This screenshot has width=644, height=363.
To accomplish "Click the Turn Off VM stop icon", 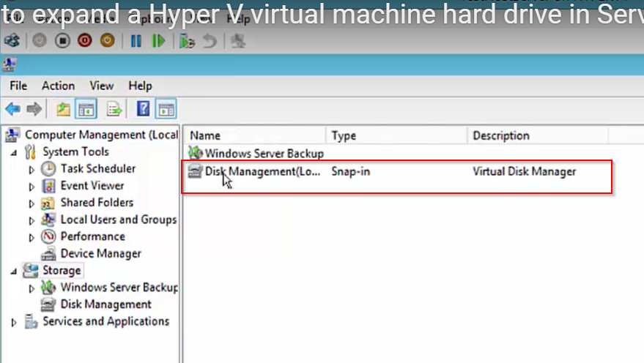I will pyautogui.click(x=62, y=40).
